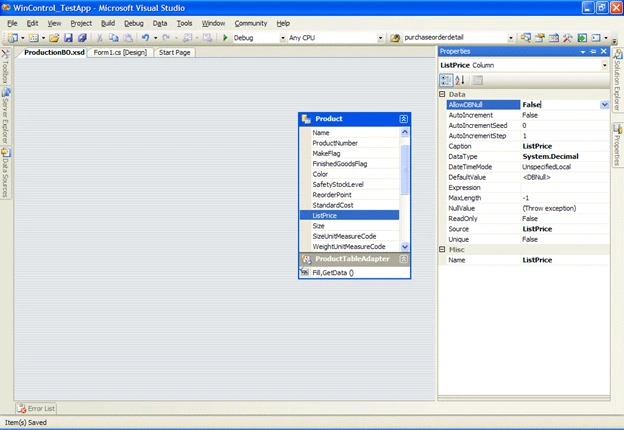Open the Error List panel

(x=36, y=409)
